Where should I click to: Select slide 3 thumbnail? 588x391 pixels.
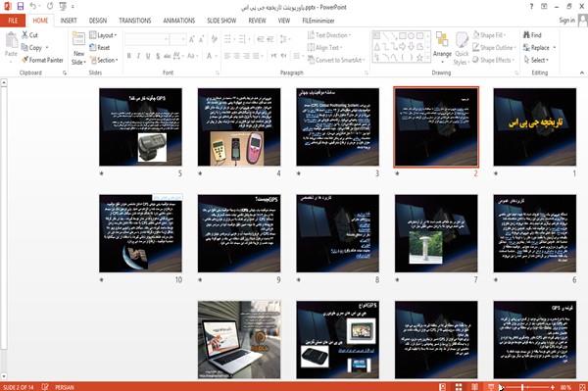337,127
